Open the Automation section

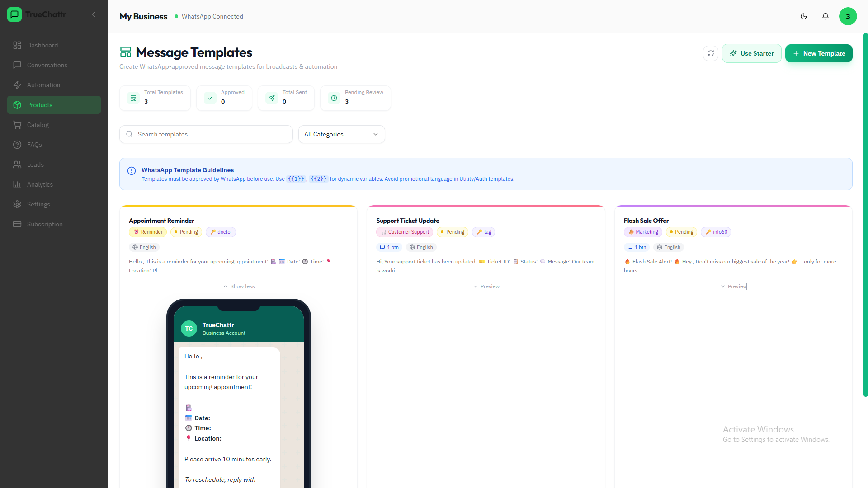[43, 85]
